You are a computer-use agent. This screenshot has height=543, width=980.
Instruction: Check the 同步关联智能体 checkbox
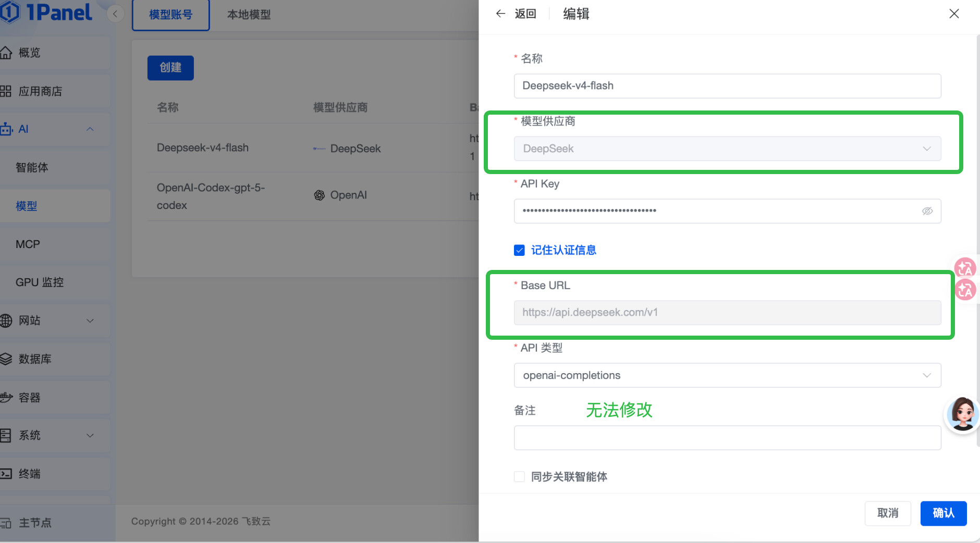coord(519,477)
